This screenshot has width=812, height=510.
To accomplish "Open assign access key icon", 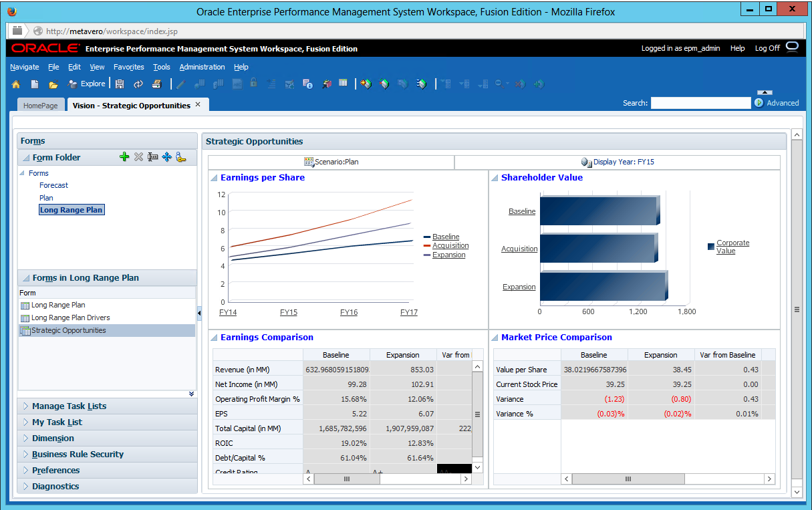I will (x=180, y=157).
